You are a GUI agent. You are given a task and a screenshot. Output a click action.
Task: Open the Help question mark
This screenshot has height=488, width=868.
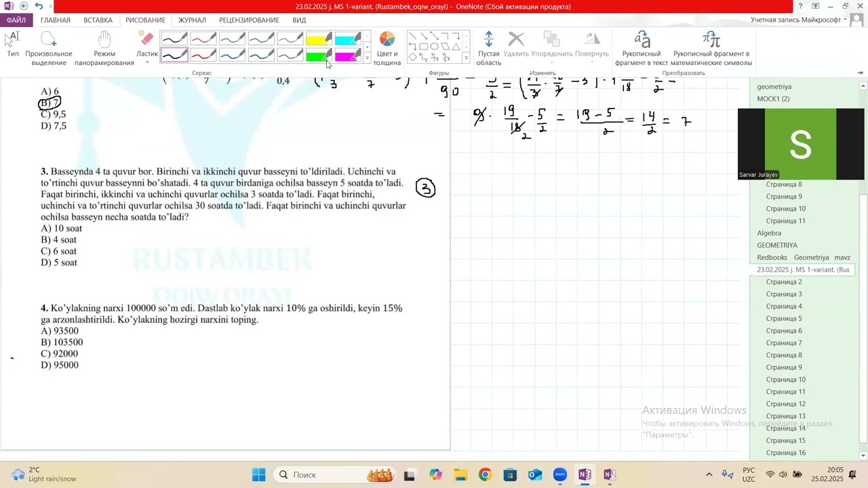800,6
